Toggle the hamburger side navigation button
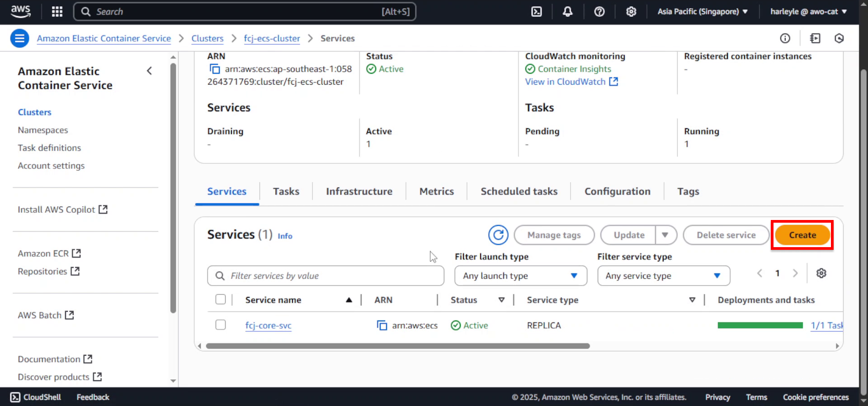The height and width of the screenshot is (406, 868). point(20,38)
